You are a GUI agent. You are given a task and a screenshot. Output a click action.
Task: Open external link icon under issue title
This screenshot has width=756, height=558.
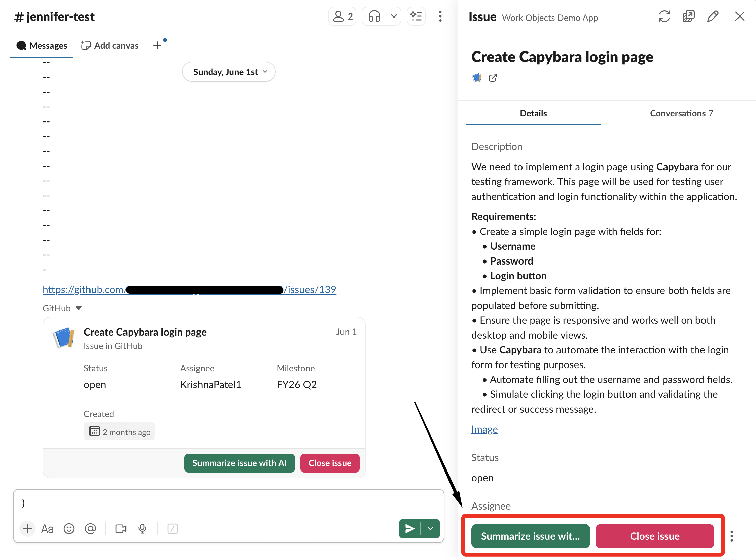pos(493,78)
